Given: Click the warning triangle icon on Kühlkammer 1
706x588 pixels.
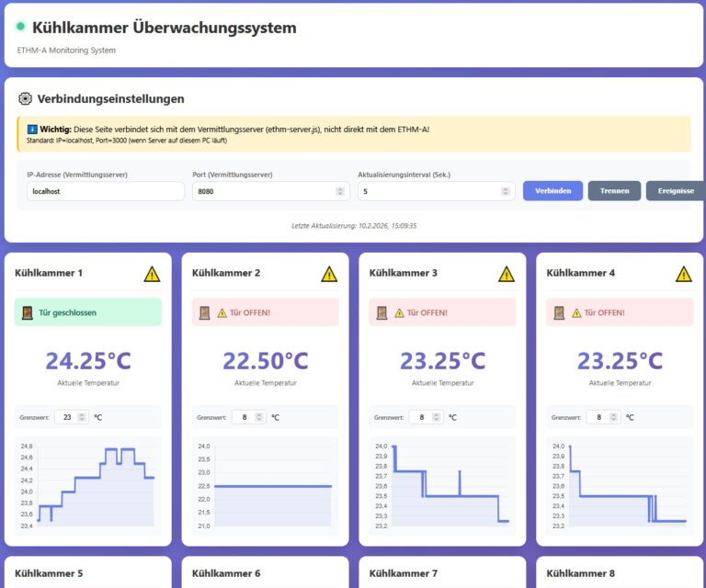Looking at the screenshot, I should [152, 274].
